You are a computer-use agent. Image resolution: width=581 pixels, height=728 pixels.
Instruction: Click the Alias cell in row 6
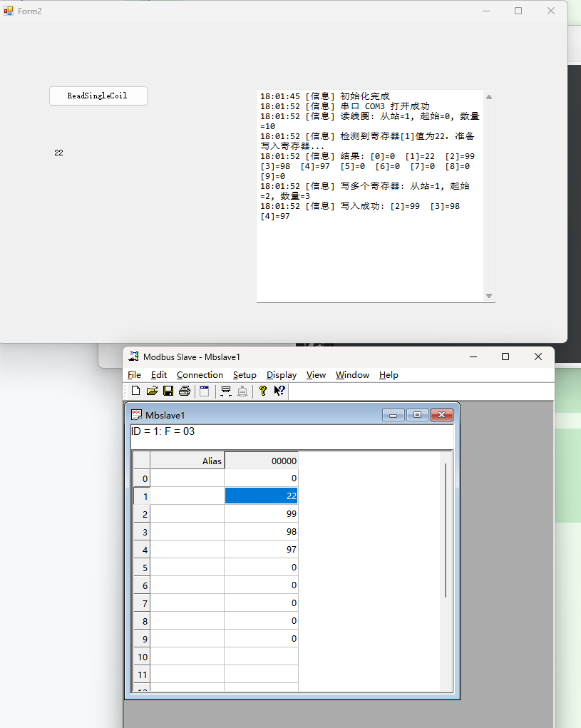pos(187,585)
